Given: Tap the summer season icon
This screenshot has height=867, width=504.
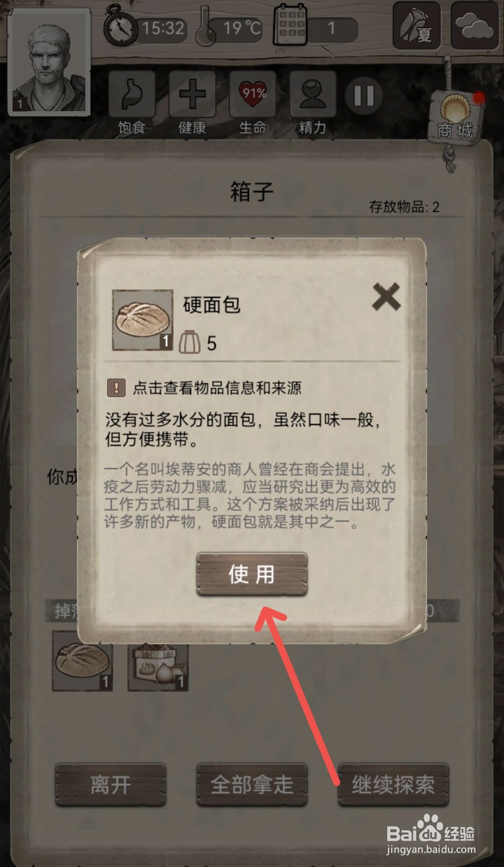Looking at the screenshot, I should (x=416, y=25).
